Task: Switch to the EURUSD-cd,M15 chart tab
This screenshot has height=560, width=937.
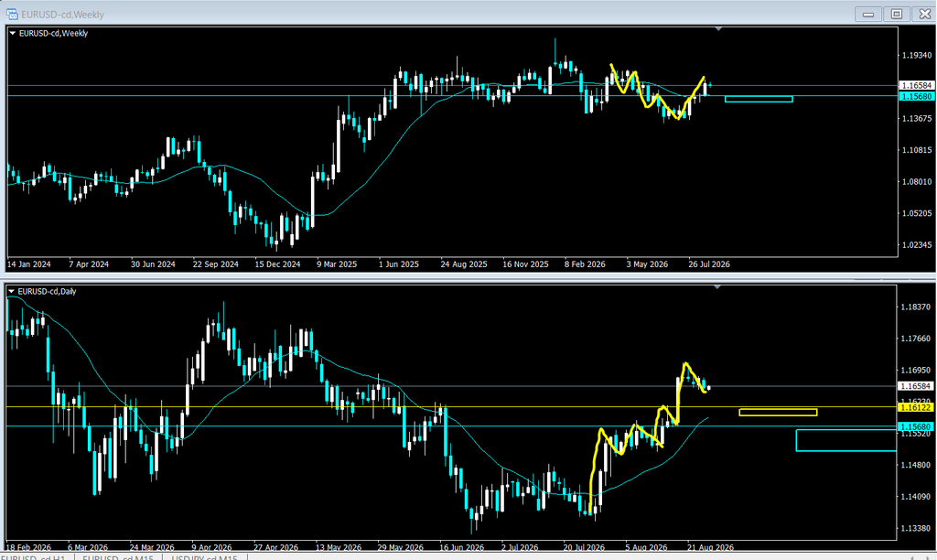Action: [118, 557]
